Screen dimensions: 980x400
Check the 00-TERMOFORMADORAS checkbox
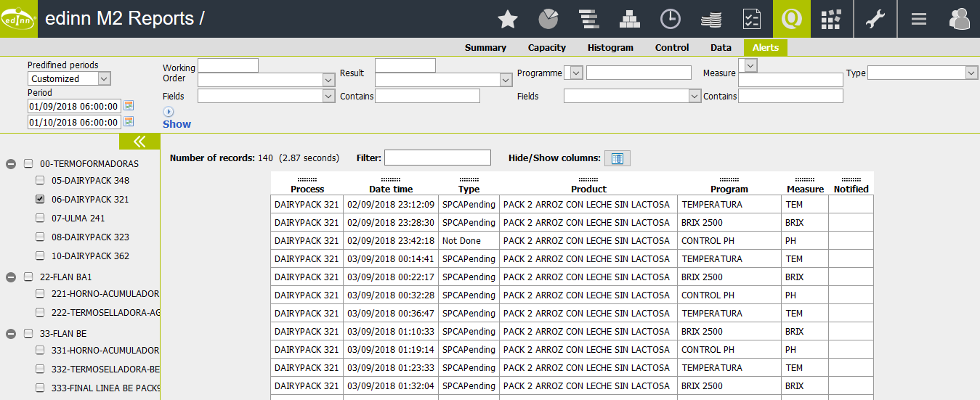point(28,163)
